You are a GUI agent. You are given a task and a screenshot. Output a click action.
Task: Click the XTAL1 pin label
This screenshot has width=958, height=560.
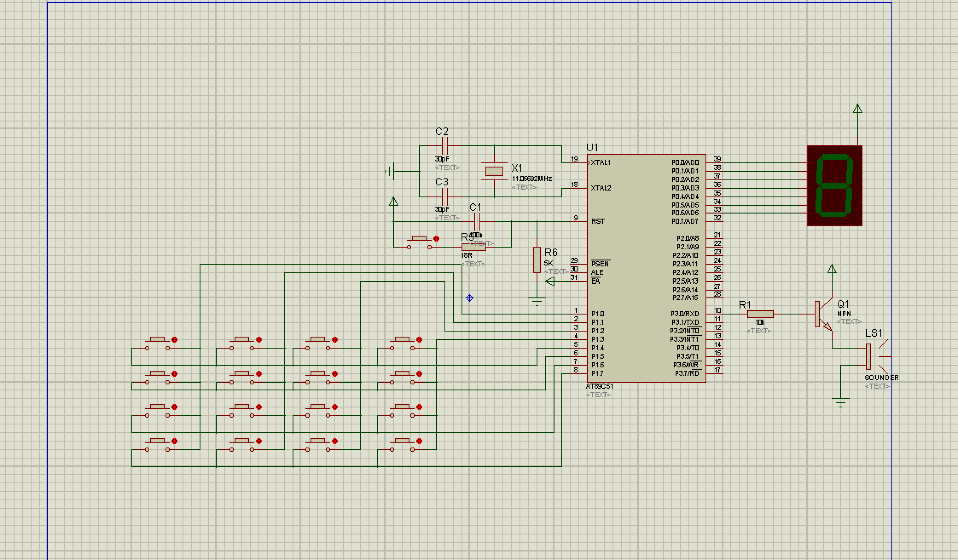pyautogui.click(x=601, y=162)
